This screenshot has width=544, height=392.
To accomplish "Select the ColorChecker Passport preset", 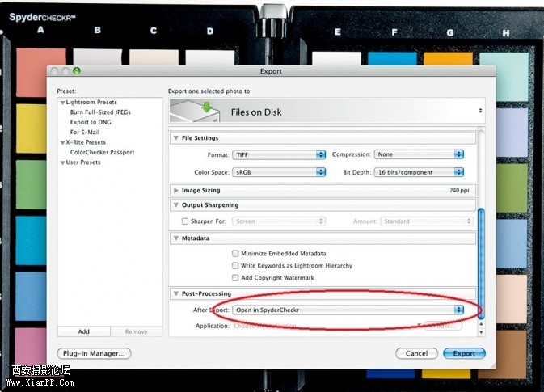I will [102, 152].
